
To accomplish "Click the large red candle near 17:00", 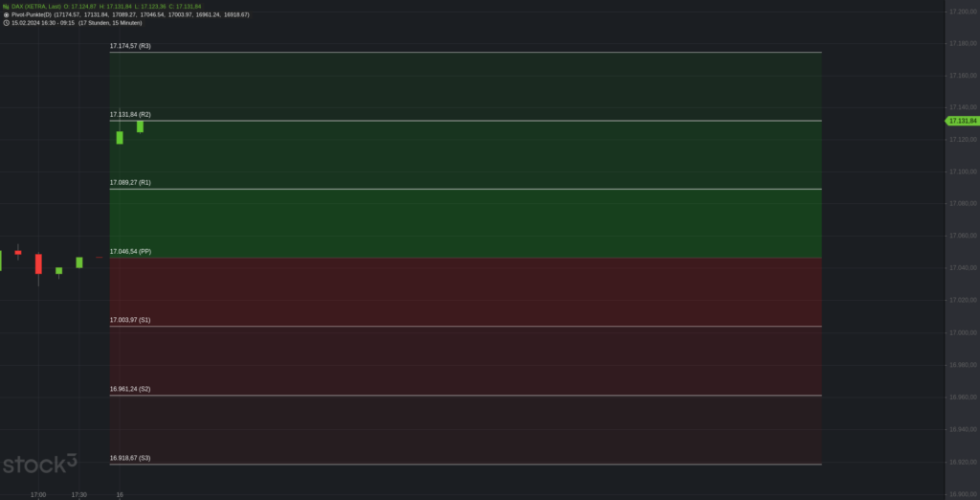I will pos(38,264).
